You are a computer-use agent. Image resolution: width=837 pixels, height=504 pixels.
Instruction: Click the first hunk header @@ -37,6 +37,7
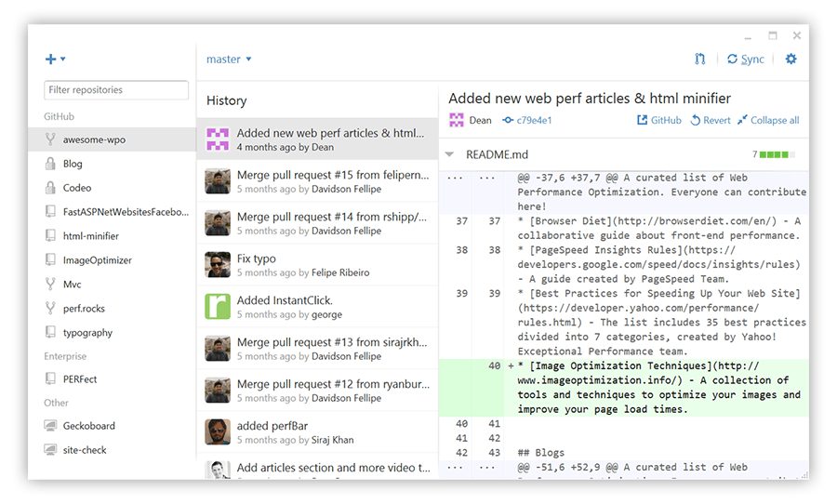point(623,192)
